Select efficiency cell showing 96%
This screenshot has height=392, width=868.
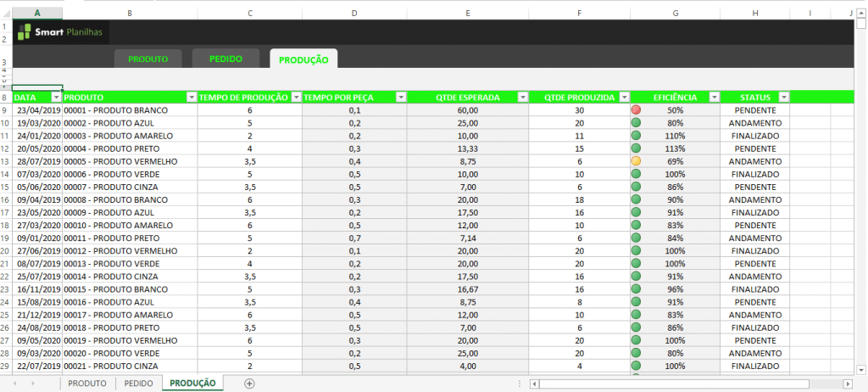coord(676,288)
